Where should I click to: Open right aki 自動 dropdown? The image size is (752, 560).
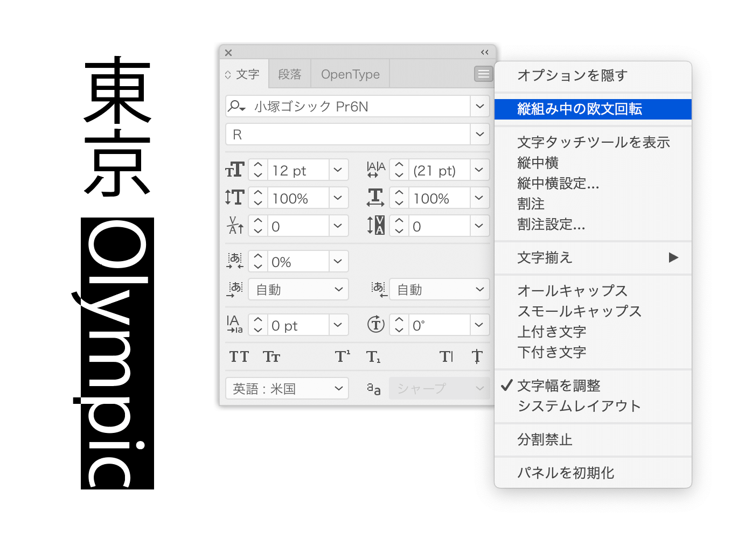(x=440, y=290)
